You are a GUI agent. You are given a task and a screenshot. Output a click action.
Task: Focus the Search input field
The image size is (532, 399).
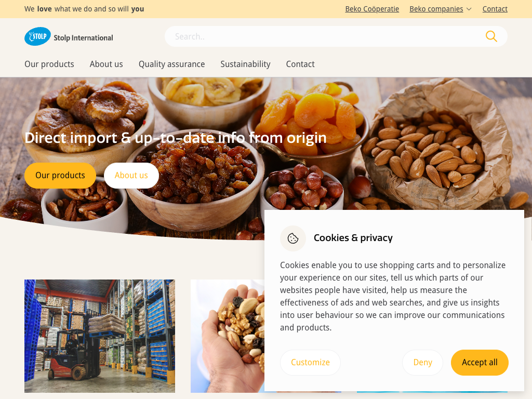pyautogui.click(x=326, y=36)
